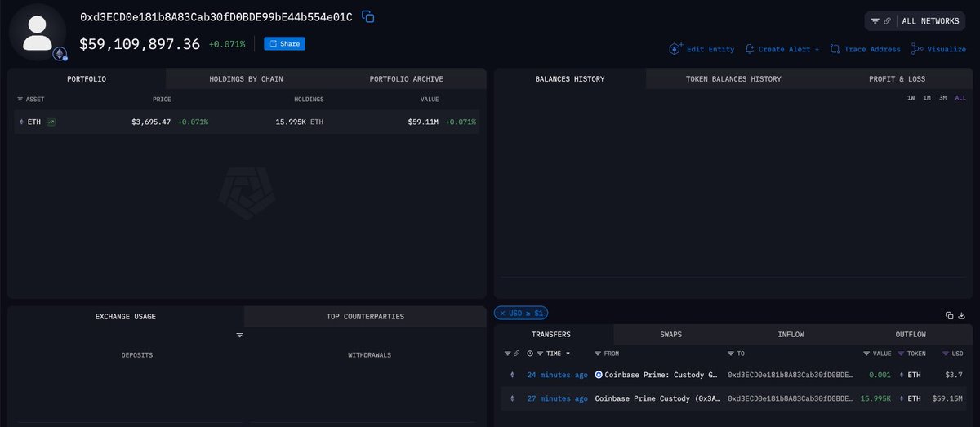
Task: Click the $59.11M value cell
Action: (x=424, y=122)
